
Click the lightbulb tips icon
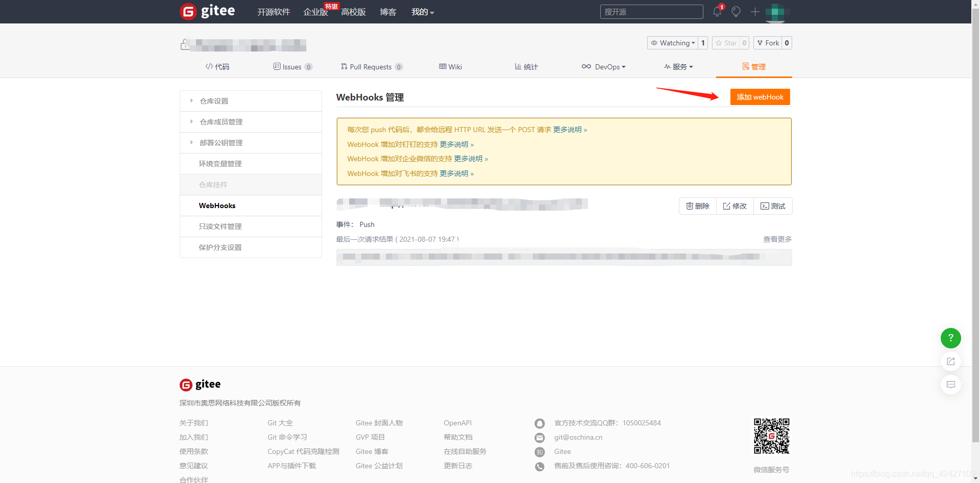click(736, 12)
